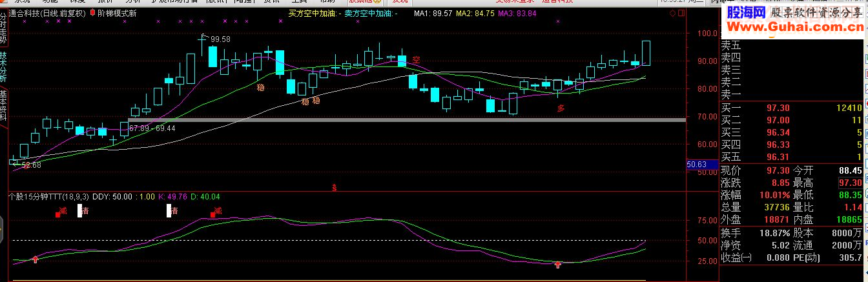868x282 pixels.
Task: Click the MA3: 83.84 readout
Action: [517, 13]
